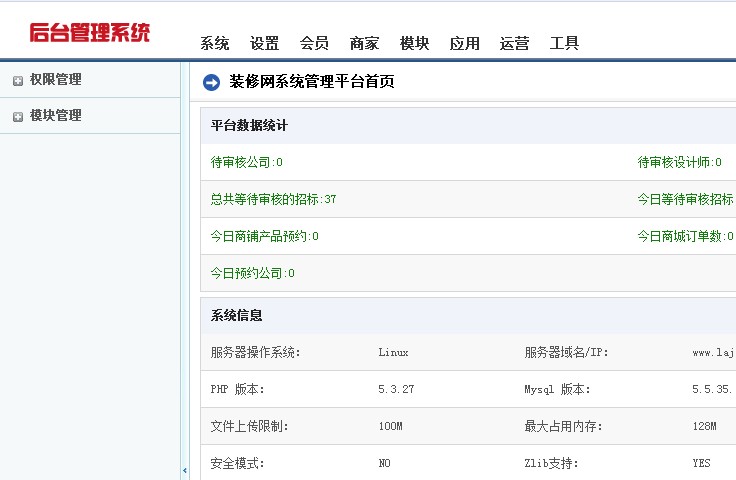Open the 工具 menu
The width and height of the screenshot is (736, 480).
pyautogui.click(x=565, y=43)
